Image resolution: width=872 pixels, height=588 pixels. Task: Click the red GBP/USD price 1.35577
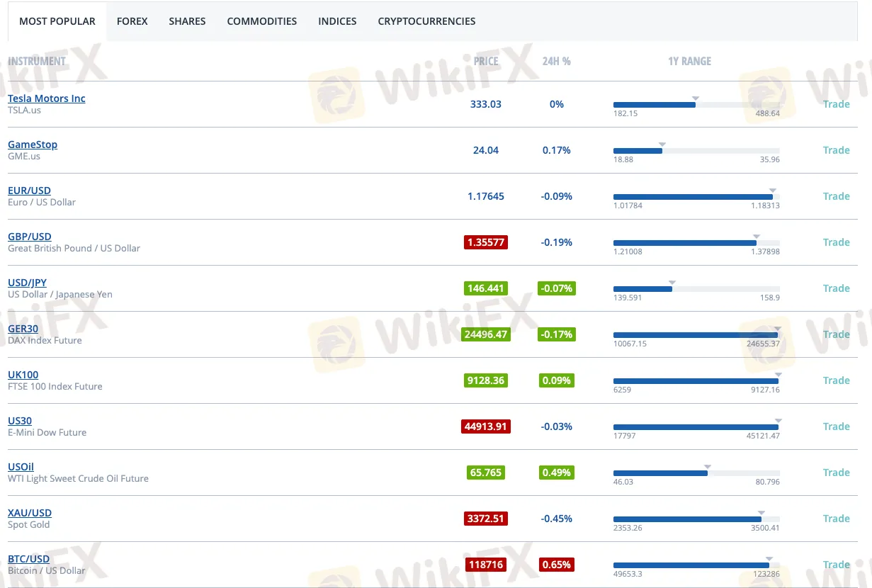point(486,242)
